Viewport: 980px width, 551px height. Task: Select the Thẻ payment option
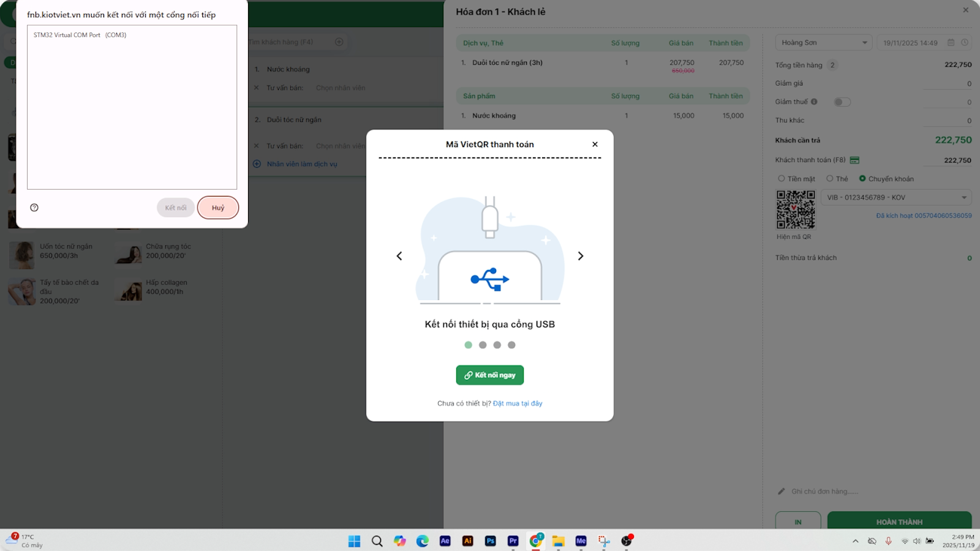[x=837, y=179]
